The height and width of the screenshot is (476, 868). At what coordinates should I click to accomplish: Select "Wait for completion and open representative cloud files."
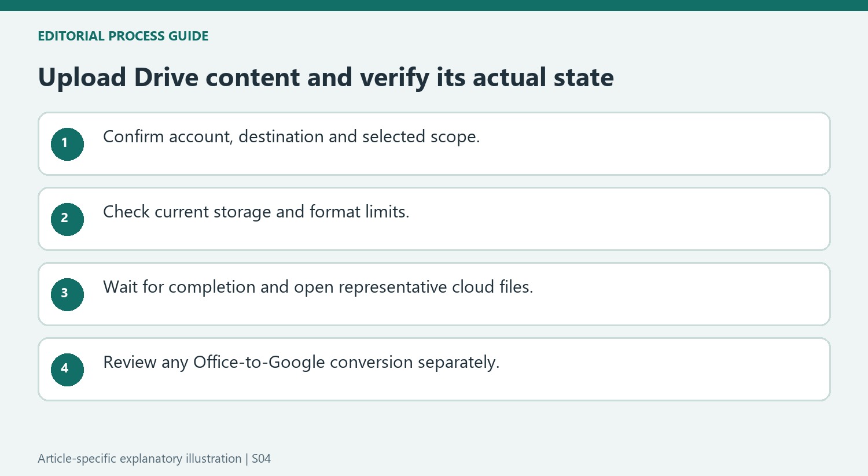318,287
